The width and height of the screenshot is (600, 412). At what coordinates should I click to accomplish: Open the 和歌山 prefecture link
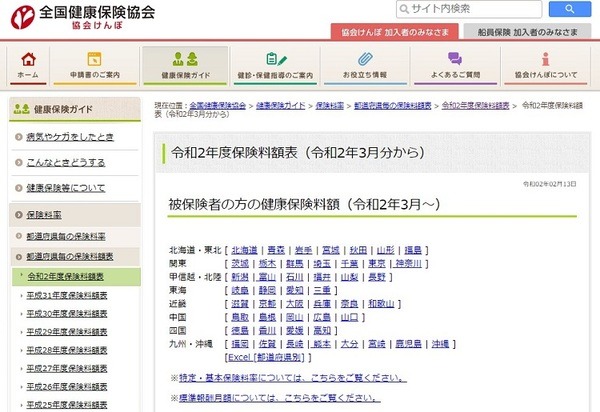[x=381, y=304]
